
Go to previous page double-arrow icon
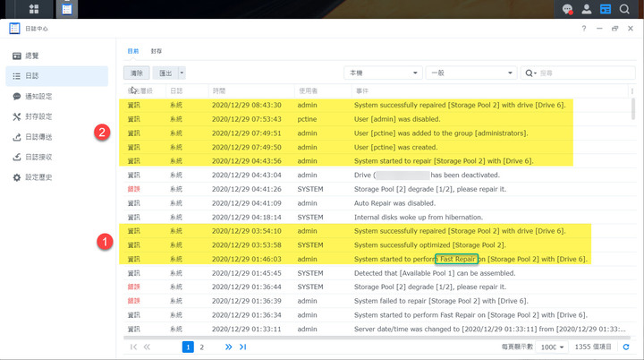[147, 347]
